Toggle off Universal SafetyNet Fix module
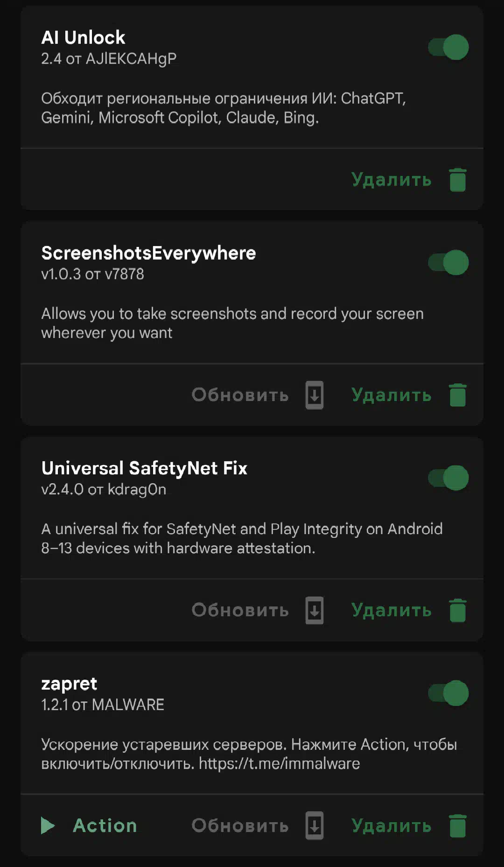Viewport: 504px width, 867px height. [x=448, y=478]
